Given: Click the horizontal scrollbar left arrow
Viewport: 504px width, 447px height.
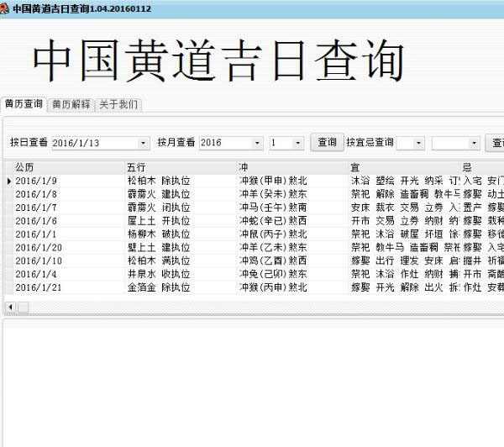Looking at the screenshot, I should (11, 308).
